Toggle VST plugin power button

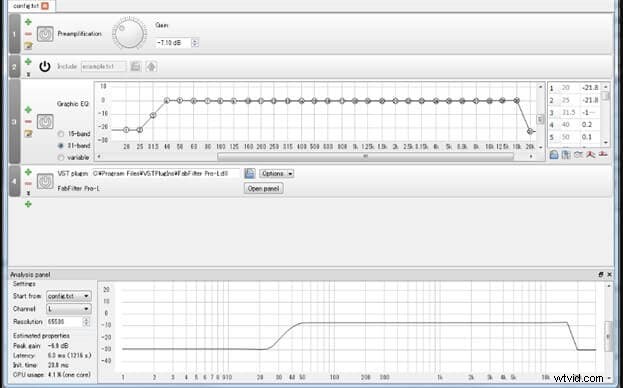click(x=45, y=181)
